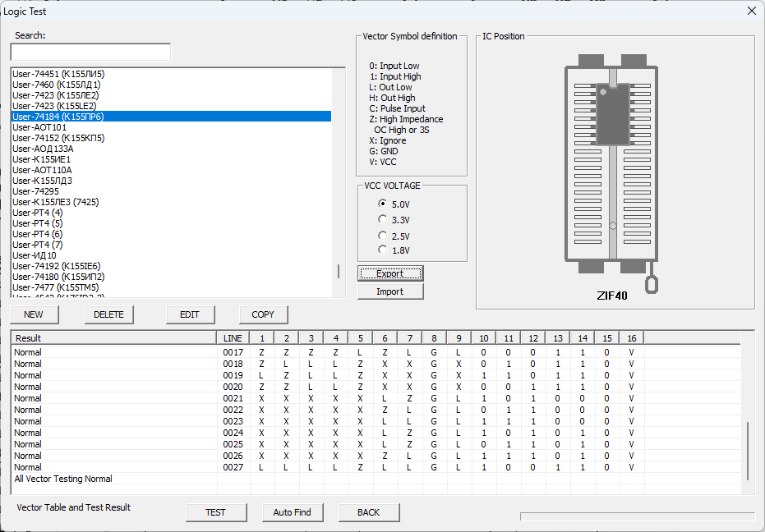Create a new entry with NEW button

pos(34,314)
